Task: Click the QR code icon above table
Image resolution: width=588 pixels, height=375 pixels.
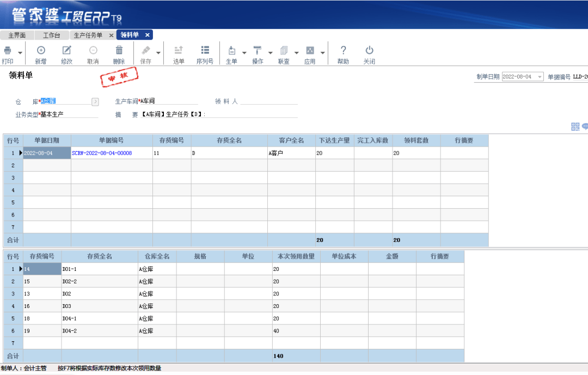Action: (x=575, y=126)
